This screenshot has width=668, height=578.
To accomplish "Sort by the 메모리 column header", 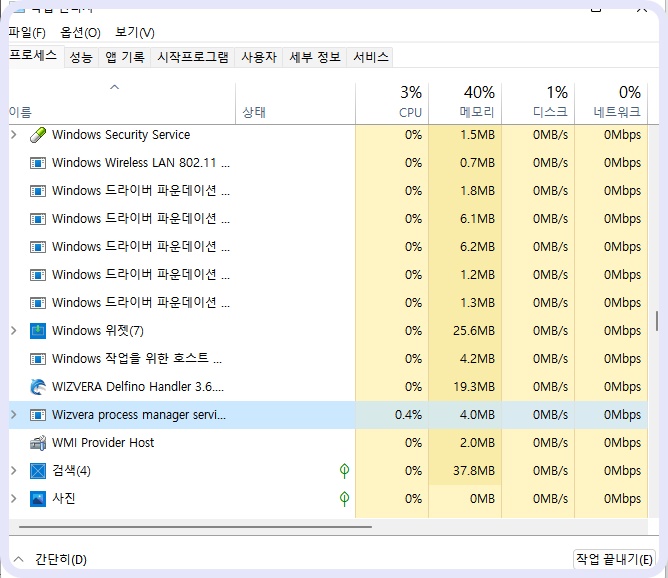I will (465, 104).
